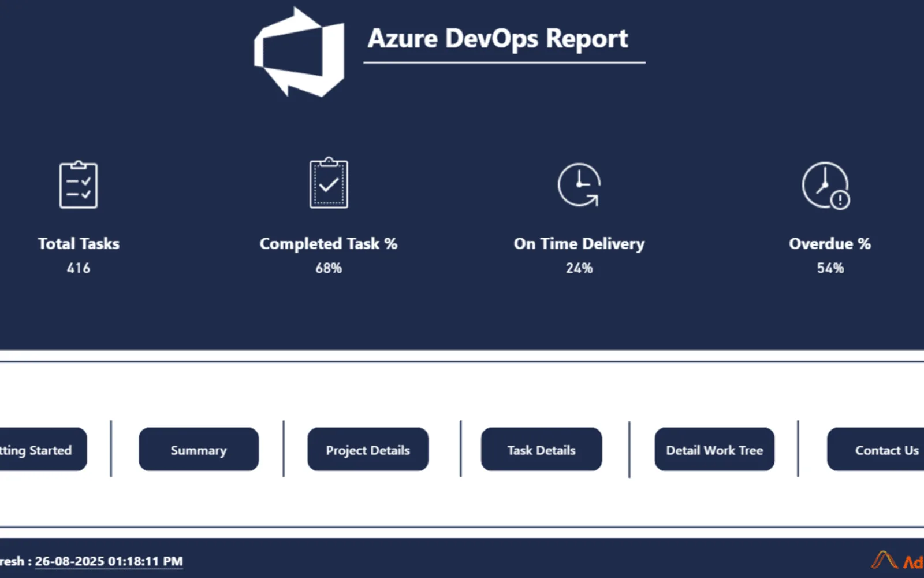Click the Total Tasks checklist icon
924x578 pixels.
(x=79, y=184)
